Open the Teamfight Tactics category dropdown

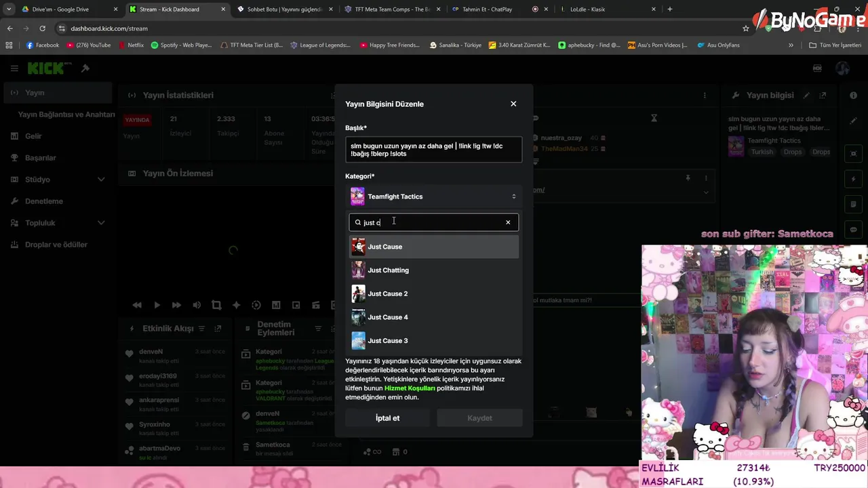click(x=433, y=197)
